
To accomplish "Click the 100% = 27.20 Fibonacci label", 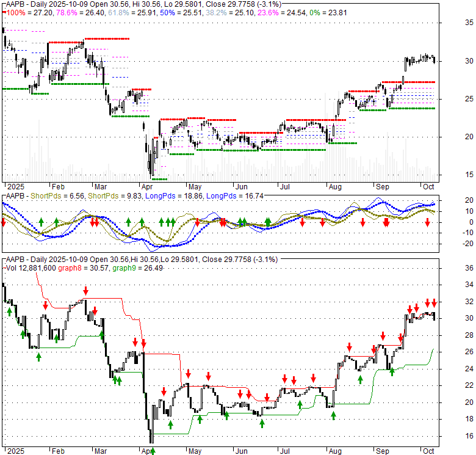I will (28, 13).
